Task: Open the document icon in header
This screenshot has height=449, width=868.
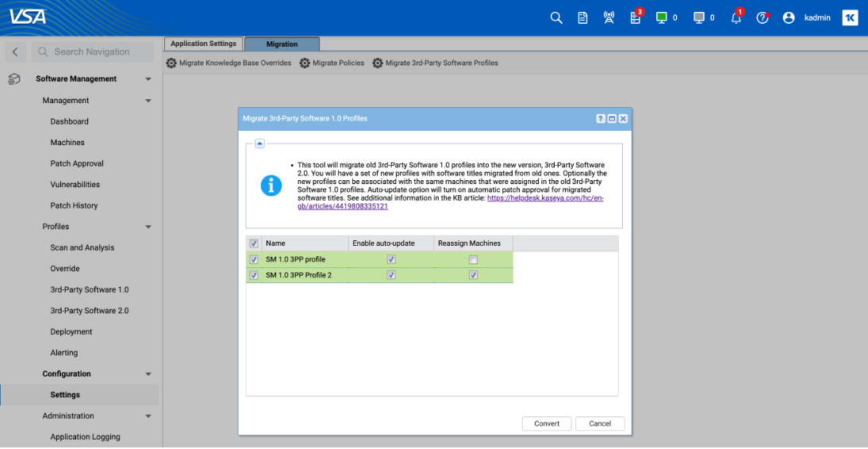Action: 582,17
